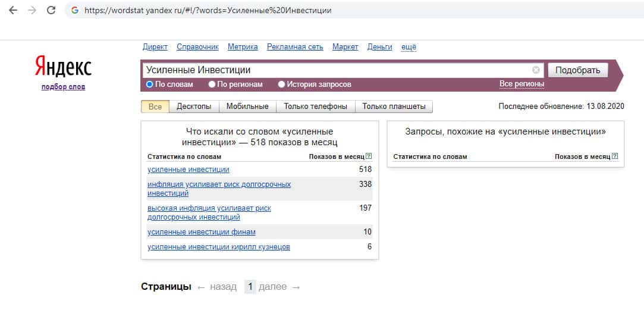This screenshot has height=313, width=644.
Task: Reload the page with refresh icon
Action: pos(51,11)
